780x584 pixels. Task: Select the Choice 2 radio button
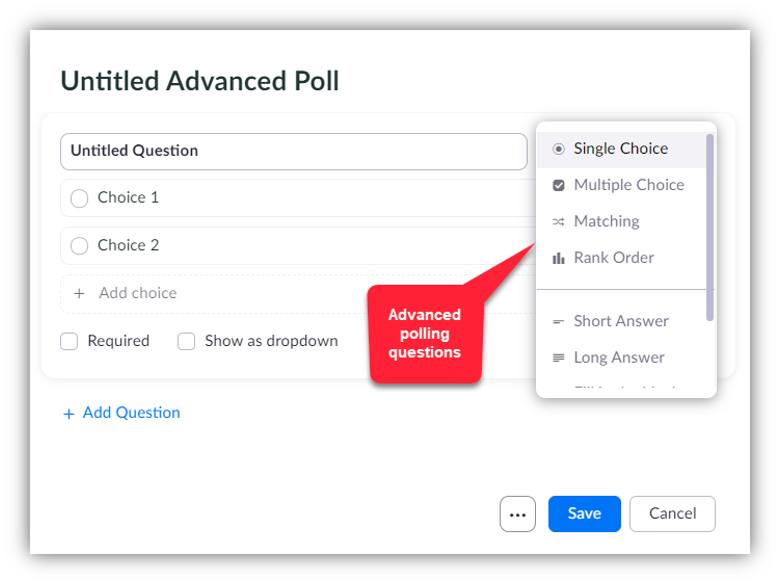[79, 246]
